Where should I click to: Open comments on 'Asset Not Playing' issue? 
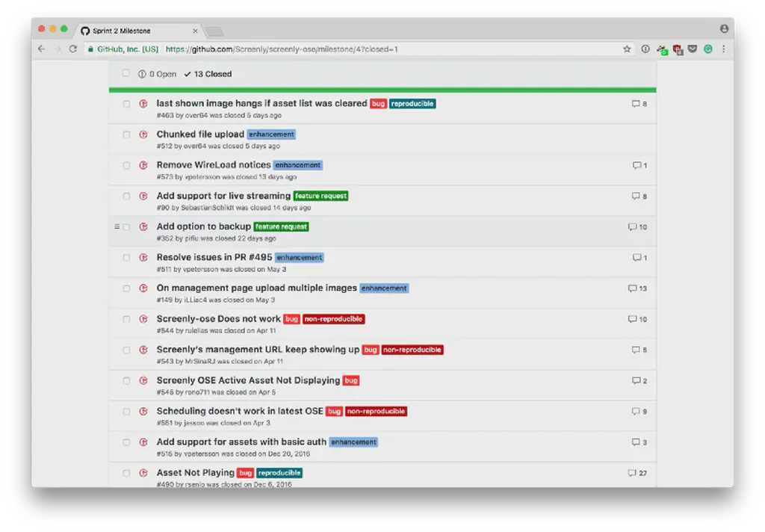tap(637, 473)
